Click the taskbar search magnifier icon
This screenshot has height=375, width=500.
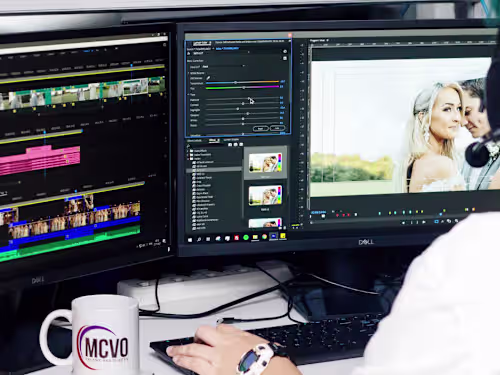[199, 239]
